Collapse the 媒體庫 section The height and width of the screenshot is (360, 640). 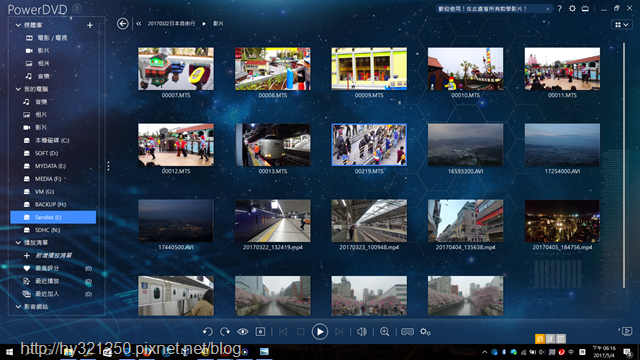tap(18, 25)
